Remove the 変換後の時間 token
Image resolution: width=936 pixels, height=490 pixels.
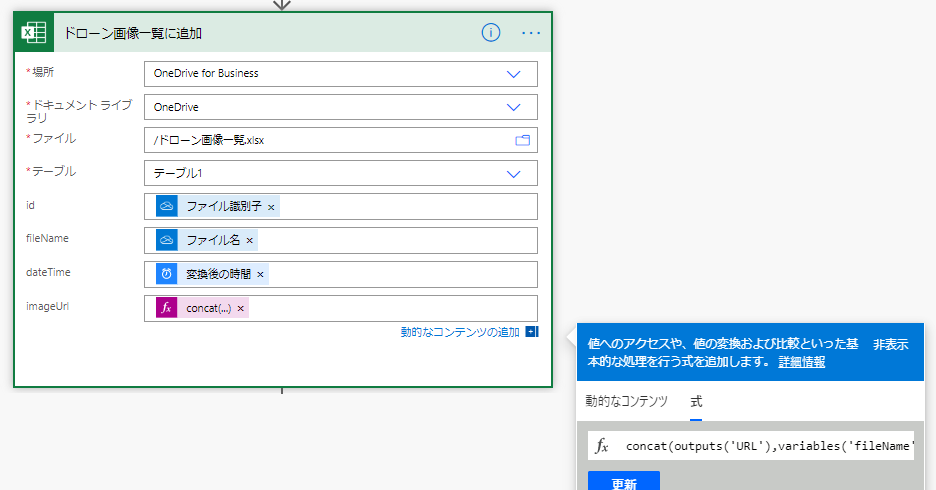(x=260, y=275)
